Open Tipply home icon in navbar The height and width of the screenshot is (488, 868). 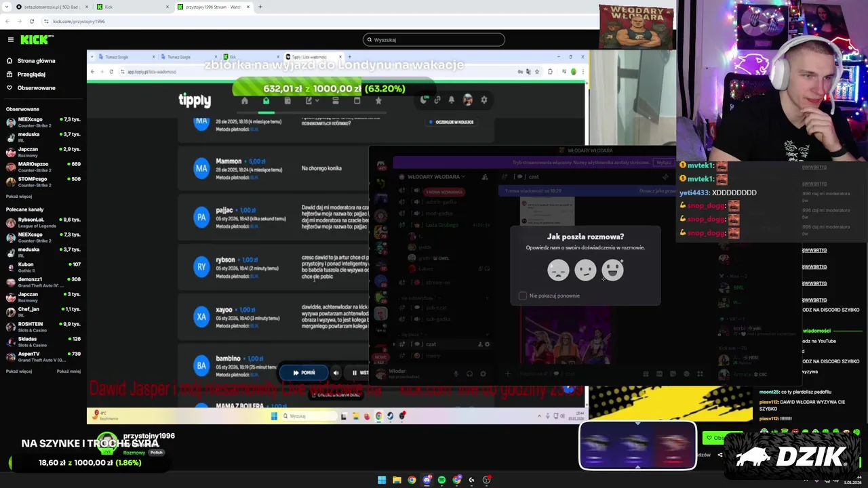click(245, 100)
